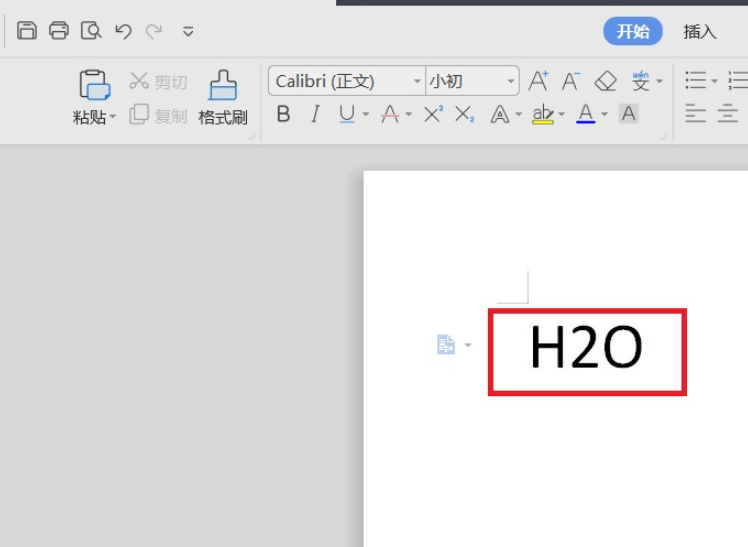The image size is (748, 547).
Task: Expand the customize quick access toolbar arrow
Action: coord(188,32)
